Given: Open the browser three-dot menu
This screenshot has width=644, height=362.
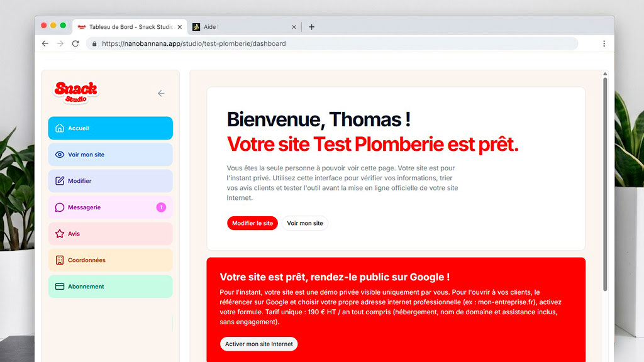Looking at the screenshot, I should pos(604,43).
